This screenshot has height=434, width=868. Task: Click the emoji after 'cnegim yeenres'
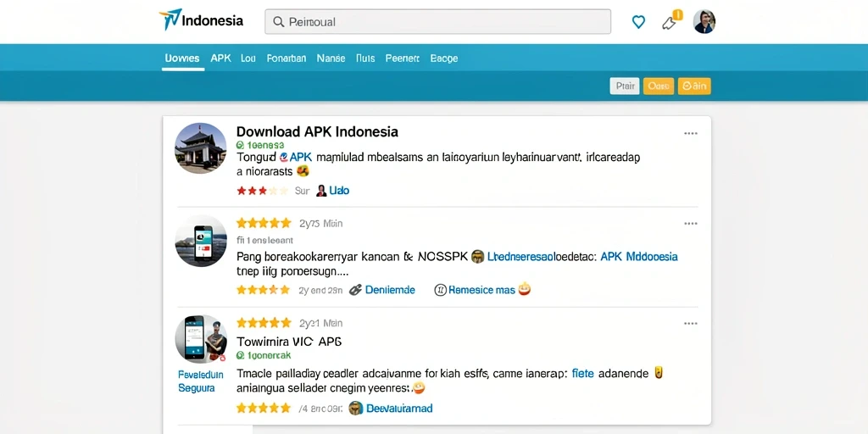[419, 388]
